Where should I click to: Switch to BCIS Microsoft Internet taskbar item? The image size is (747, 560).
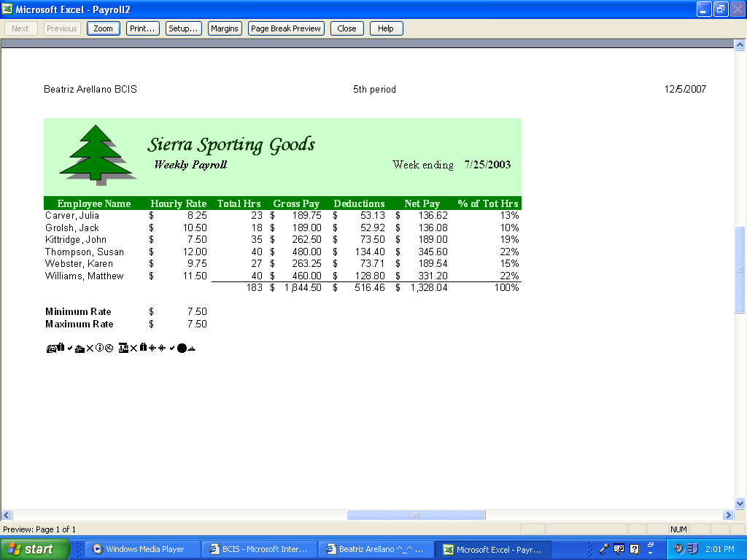pyautogui.click(x=259, y=549)
